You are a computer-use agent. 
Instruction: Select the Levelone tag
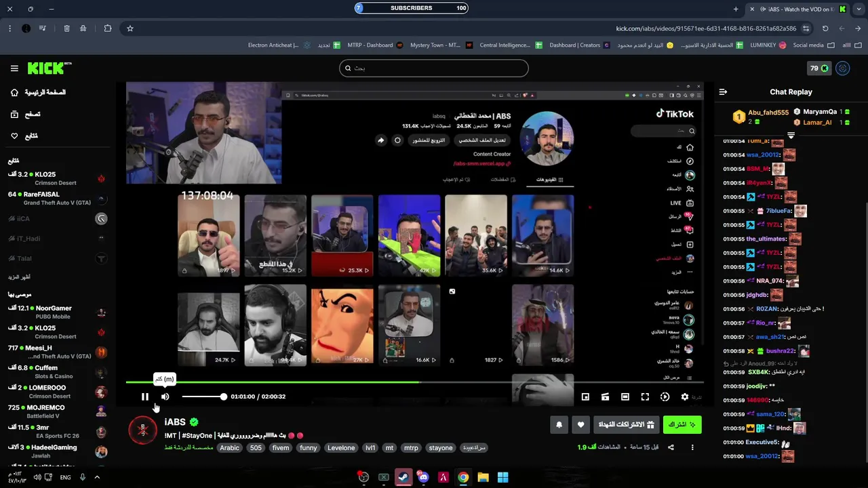tap(341, 448)
